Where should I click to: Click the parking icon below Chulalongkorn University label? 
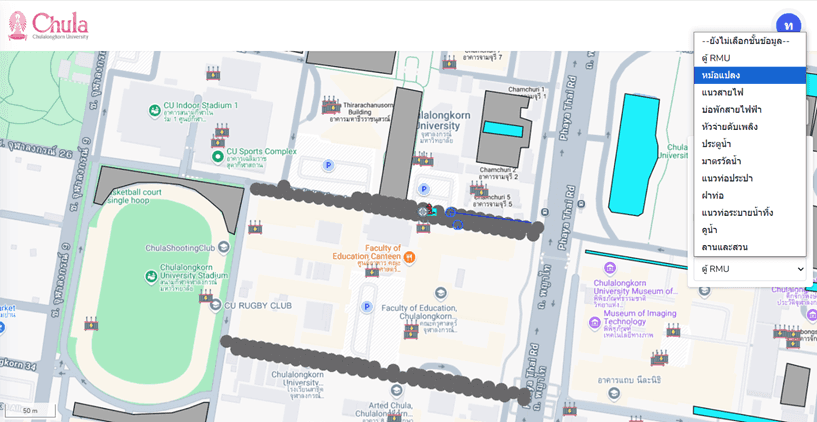424,189
